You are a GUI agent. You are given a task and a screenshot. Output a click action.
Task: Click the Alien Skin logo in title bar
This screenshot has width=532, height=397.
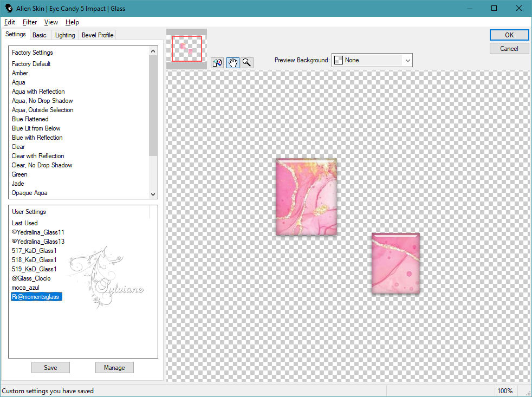(9, 8)
